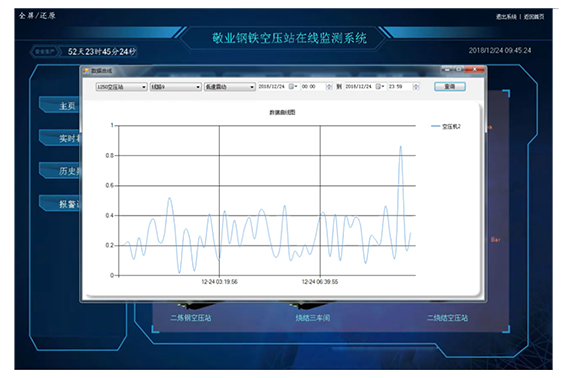
Task: Click the 退出系统 exit system link
Action: click(x=506, y=17)
